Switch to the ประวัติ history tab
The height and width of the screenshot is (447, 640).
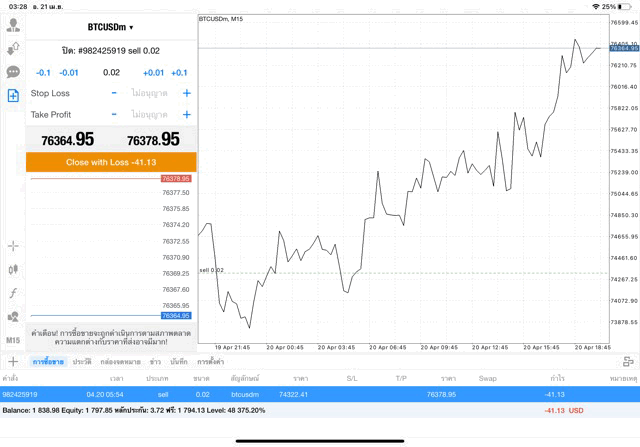click(82, 361)
